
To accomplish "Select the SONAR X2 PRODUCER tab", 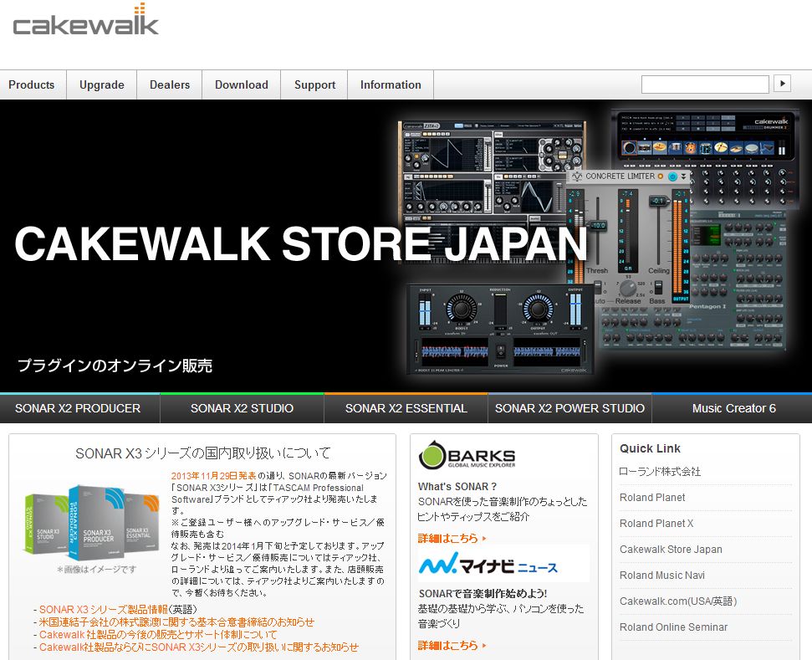I will click(x=78, y=408).
